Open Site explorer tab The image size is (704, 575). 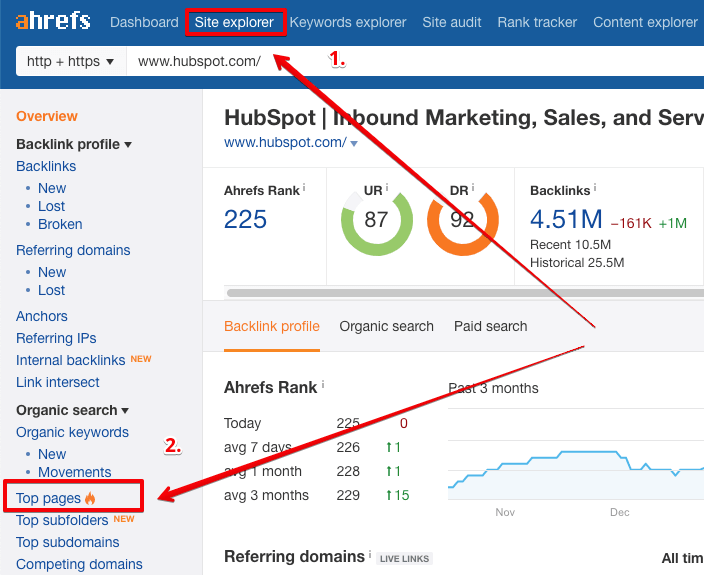(x=234, y=22)
